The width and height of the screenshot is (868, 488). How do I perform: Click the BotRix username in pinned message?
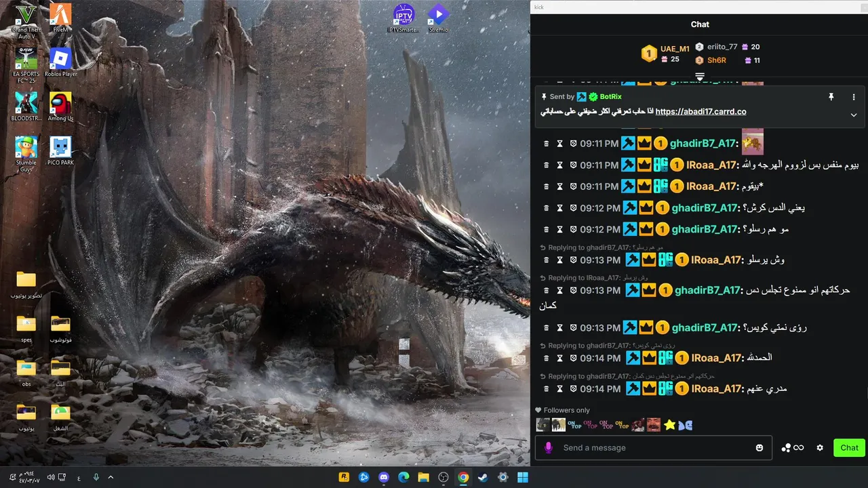[610, 97]
